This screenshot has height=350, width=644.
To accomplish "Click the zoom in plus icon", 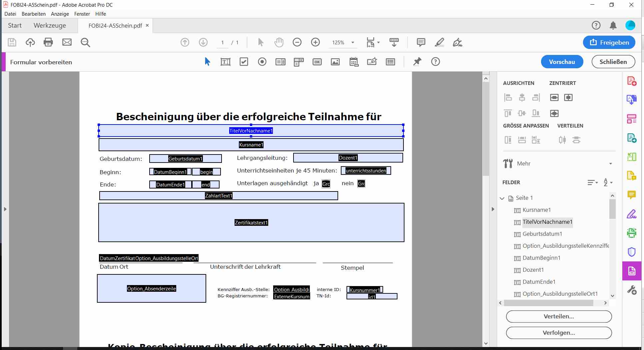I will tap(315, 42).
